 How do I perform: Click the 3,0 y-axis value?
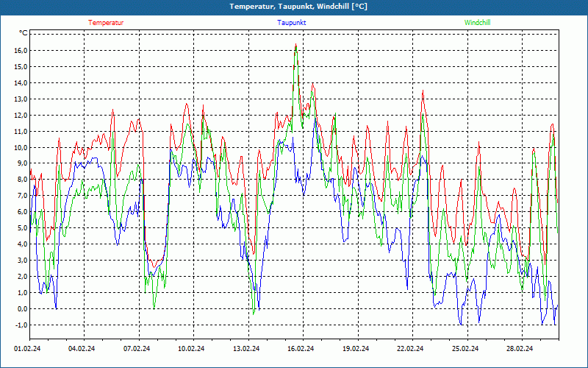coord(22,260)
